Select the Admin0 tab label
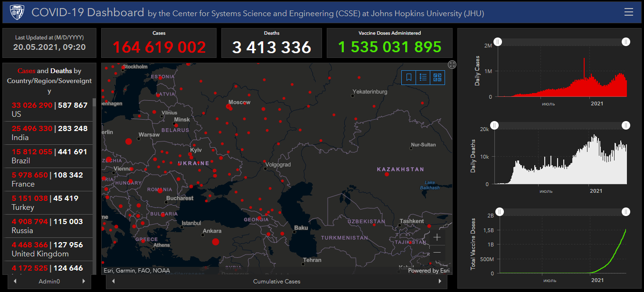 pyautogui.click(x=49, y=282)
